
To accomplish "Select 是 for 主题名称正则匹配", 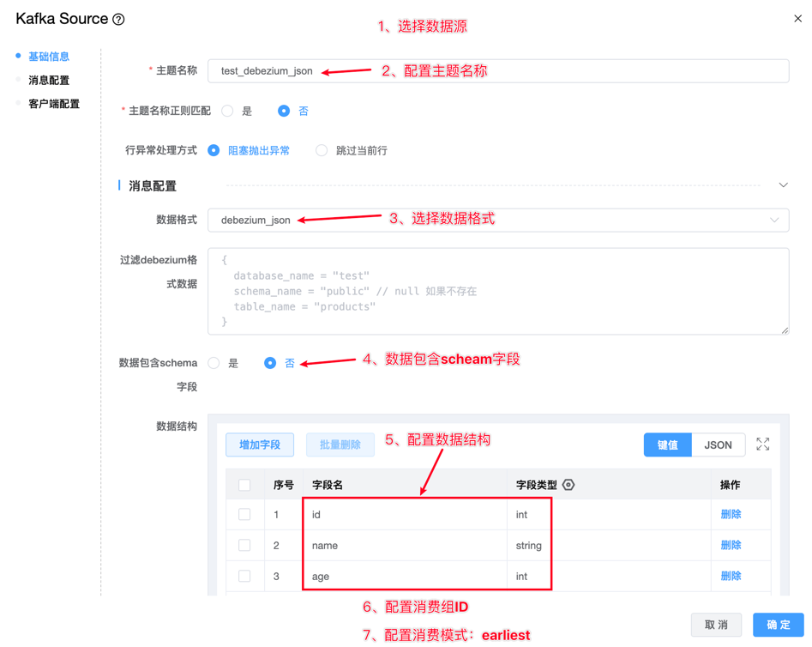I will (227, 111).
